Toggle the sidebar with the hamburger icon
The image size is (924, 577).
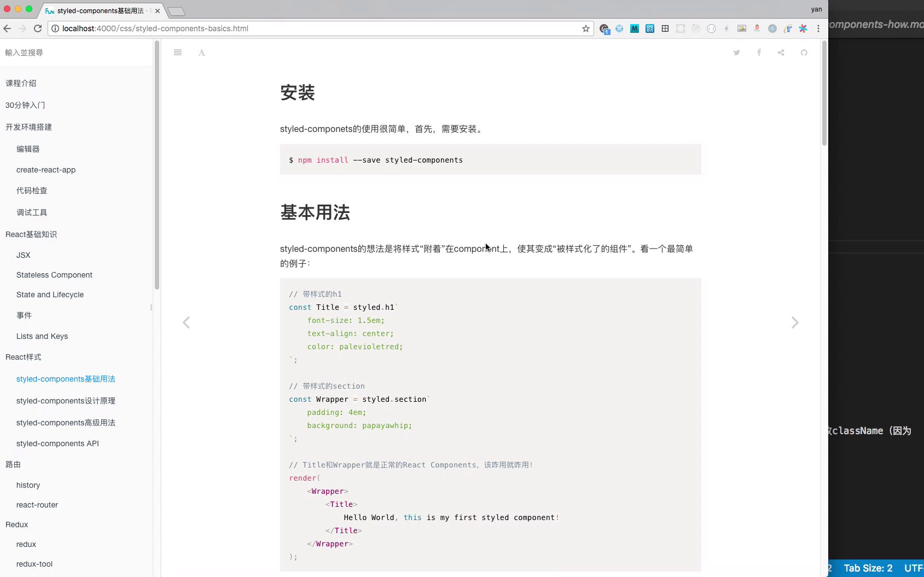click(178, 53)
